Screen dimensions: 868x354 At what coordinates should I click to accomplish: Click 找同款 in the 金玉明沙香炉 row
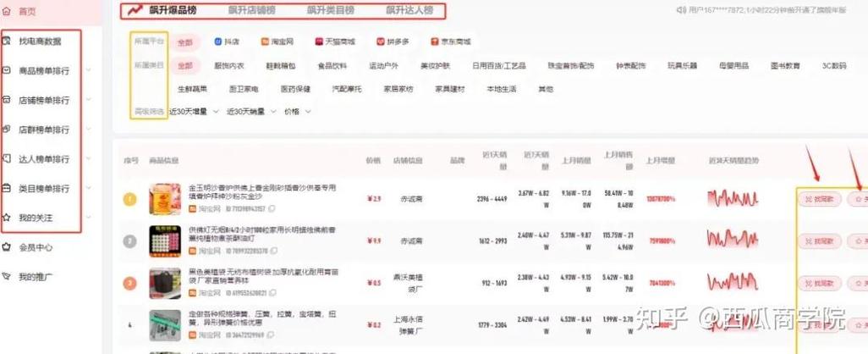(x=819, y=199)
